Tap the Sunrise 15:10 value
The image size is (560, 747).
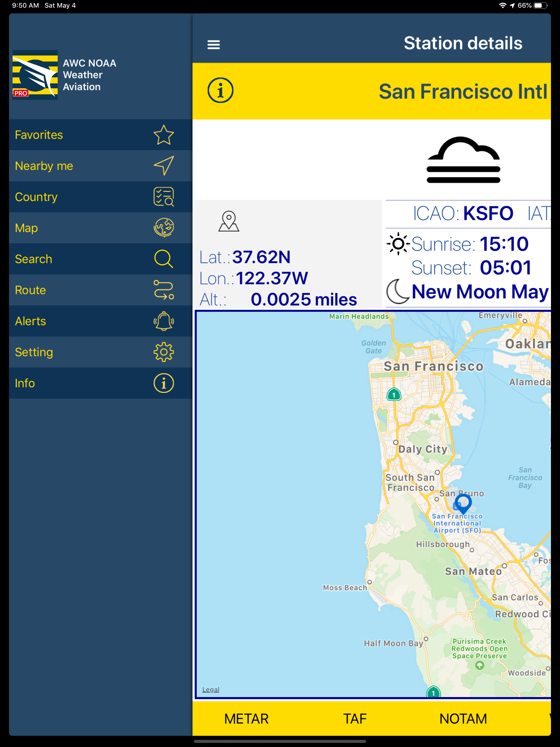[504, 244]
